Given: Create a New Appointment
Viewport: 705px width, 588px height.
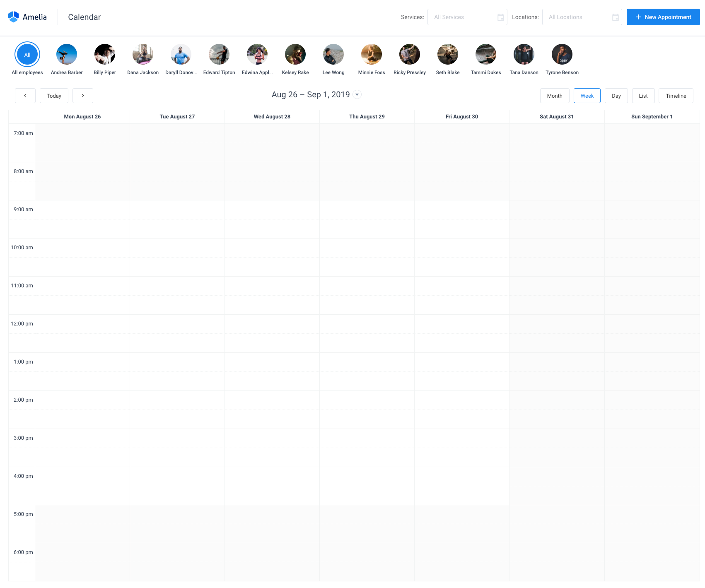Looking at the screenshot, I should [x=663, y=17].
